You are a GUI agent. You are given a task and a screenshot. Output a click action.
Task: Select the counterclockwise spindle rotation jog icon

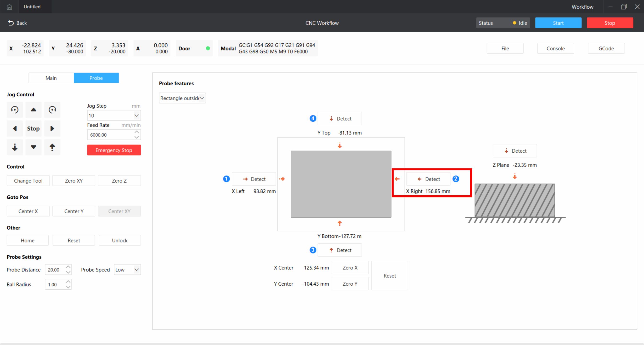15,109
